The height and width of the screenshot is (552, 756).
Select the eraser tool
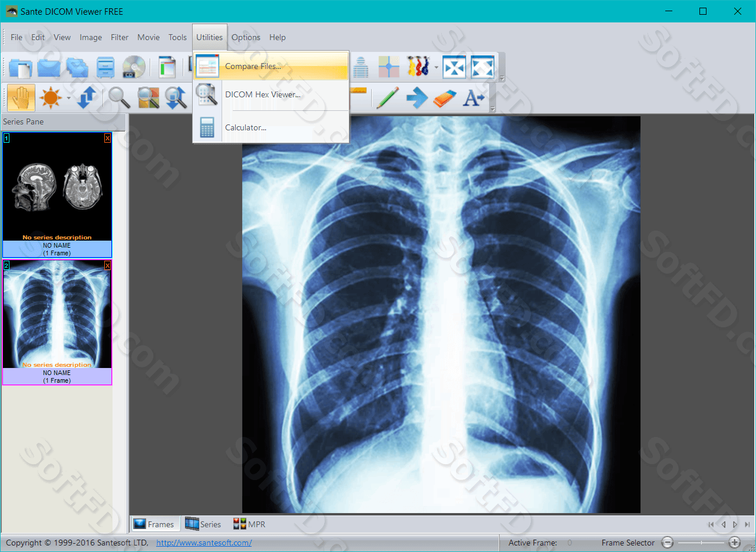[445, 98]
